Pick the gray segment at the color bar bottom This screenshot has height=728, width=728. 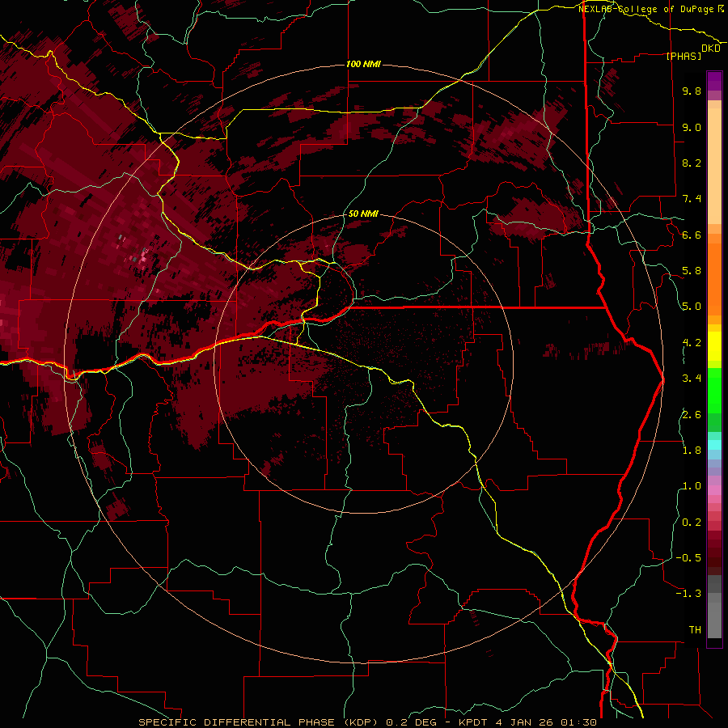click(x=714, y=617)
